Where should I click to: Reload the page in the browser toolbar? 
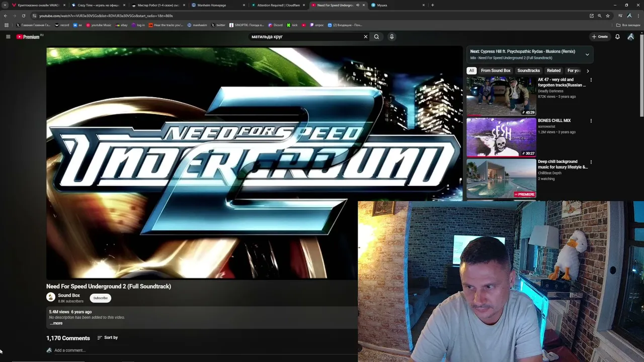pyautogui.click(x=23, y=16)
